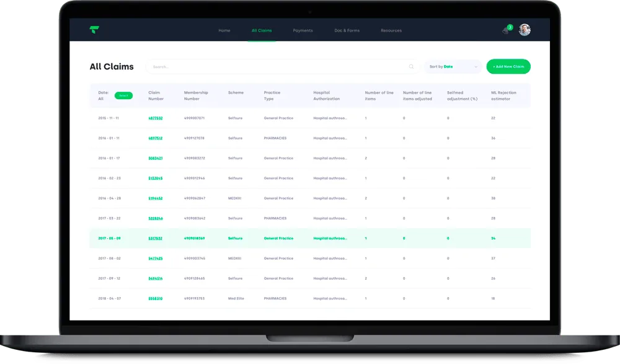Open claim number 5083421
The image size is (620, 364).
click(156, 158)
